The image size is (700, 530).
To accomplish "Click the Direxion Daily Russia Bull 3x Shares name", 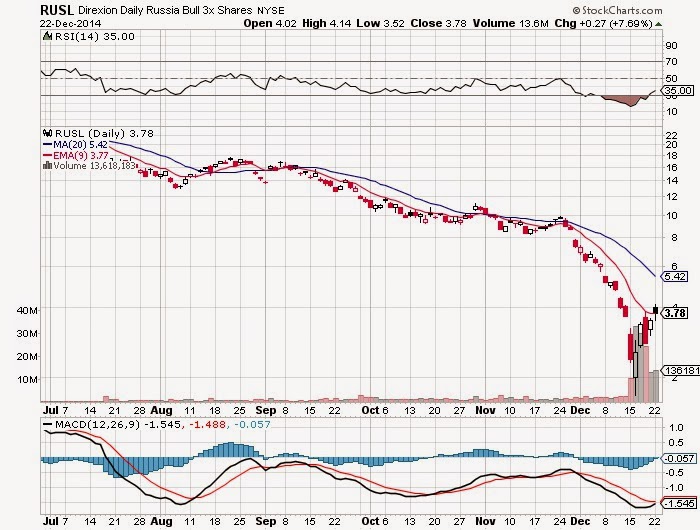I will (x=165, y=10).
